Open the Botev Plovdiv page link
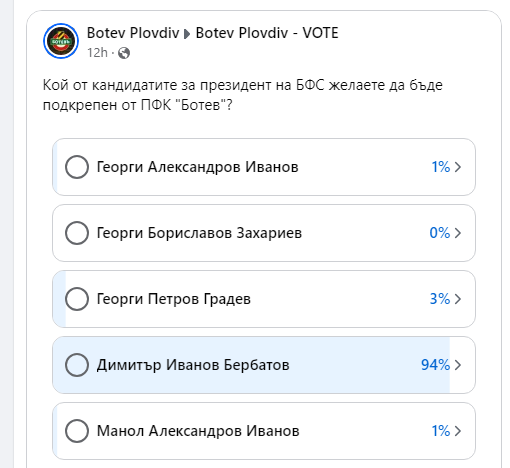The image size is (510, 468). tap(133, 33)
